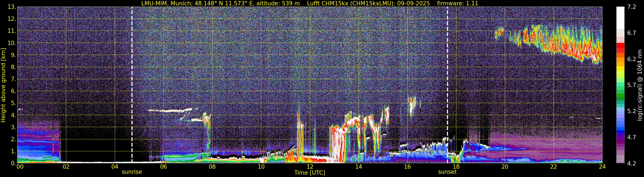This screenshot has height=177, width=644.
Task: Click the 'sunset' label below the time axis
Action: (447, 172)
